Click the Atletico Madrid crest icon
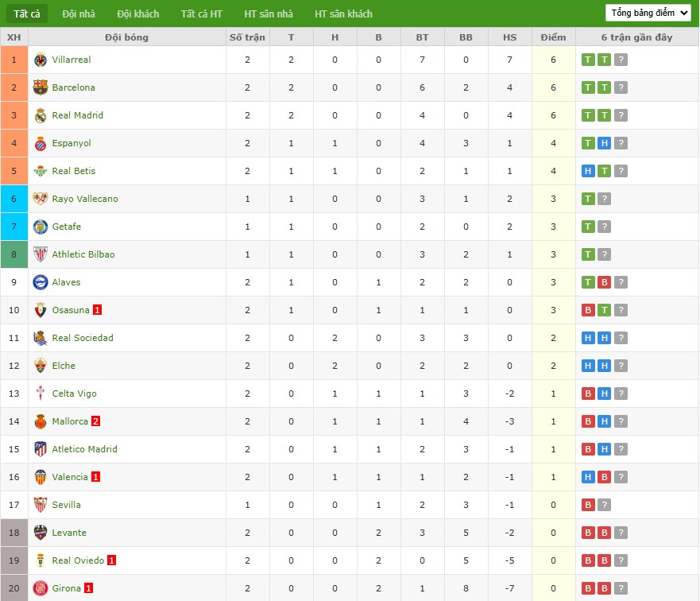Image resolution: width=700 pixels, height=601 pixels. [x=41, y=449]
